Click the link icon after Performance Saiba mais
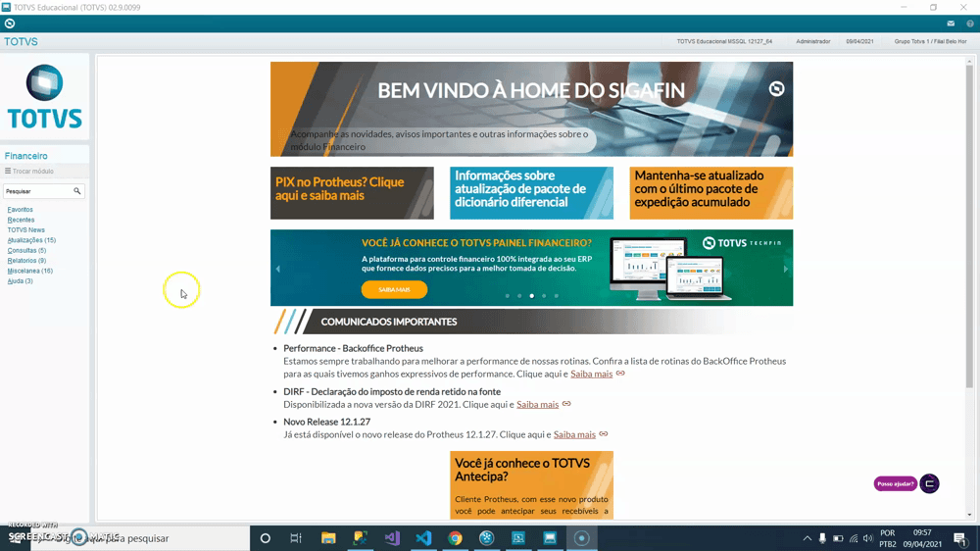This screenshot has height=551, width=980. [620, 374]
